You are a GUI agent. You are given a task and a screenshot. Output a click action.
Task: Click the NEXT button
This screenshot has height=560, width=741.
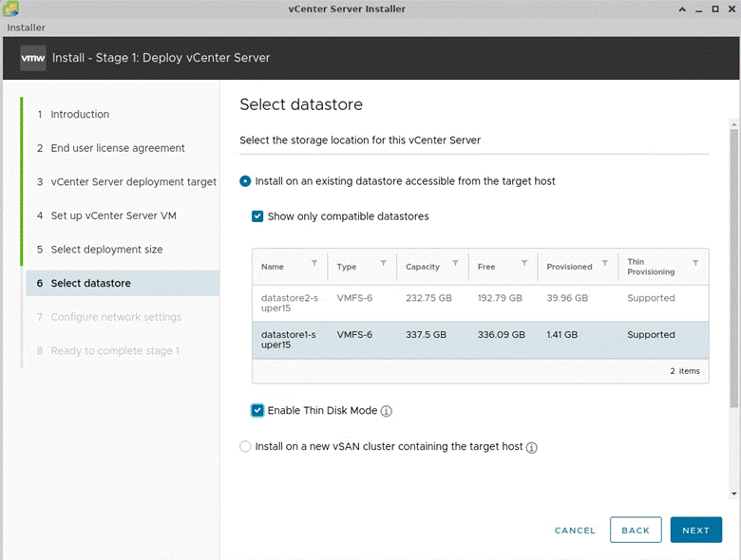pyautogui.click(x=695, y=530)
